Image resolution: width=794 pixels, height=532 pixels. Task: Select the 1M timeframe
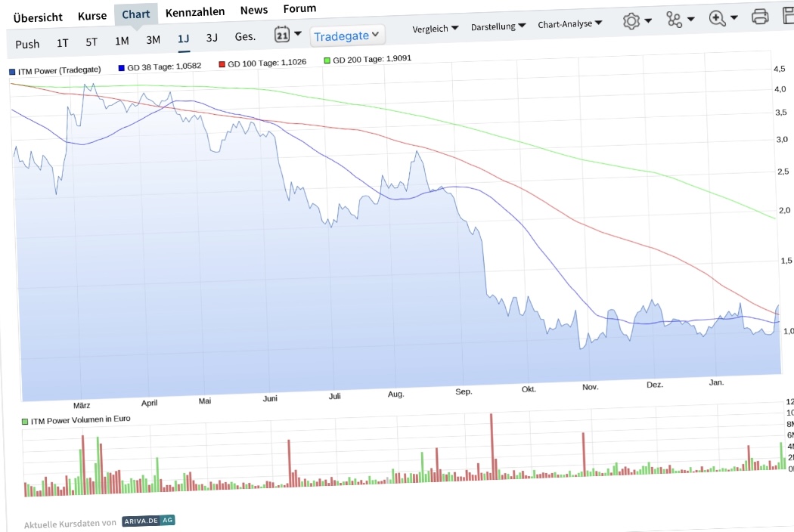[122, 41]
